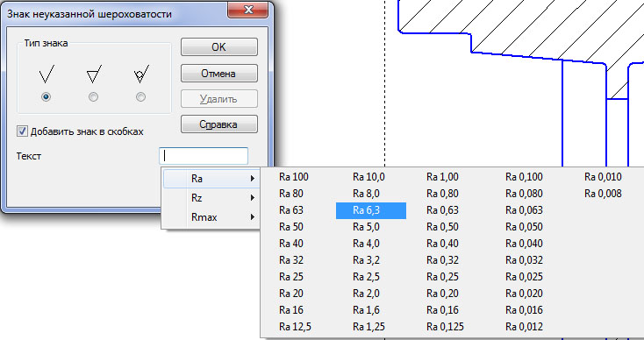The image size is (644, 340).
Task: Expand the Rz submenu
Action: click(x=211, y=198)
